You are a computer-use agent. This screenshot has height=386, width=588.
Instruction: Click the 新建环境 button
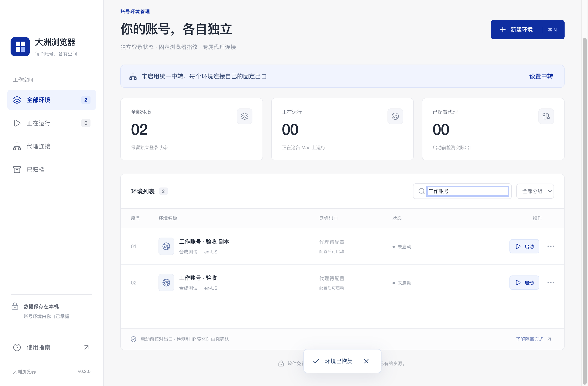click(x=527, y=30)
